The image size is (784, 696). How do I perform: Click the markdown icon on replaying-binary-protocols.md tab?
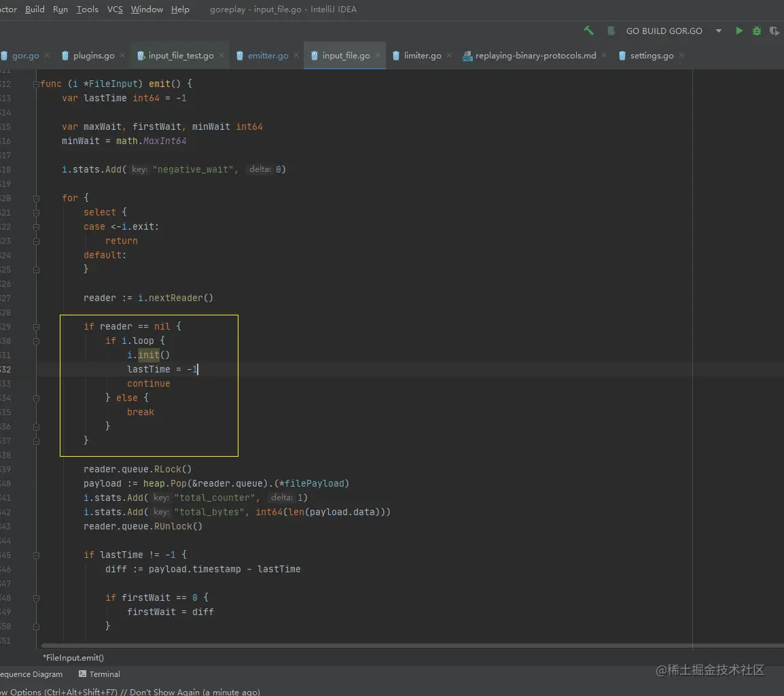click(467, 56)
